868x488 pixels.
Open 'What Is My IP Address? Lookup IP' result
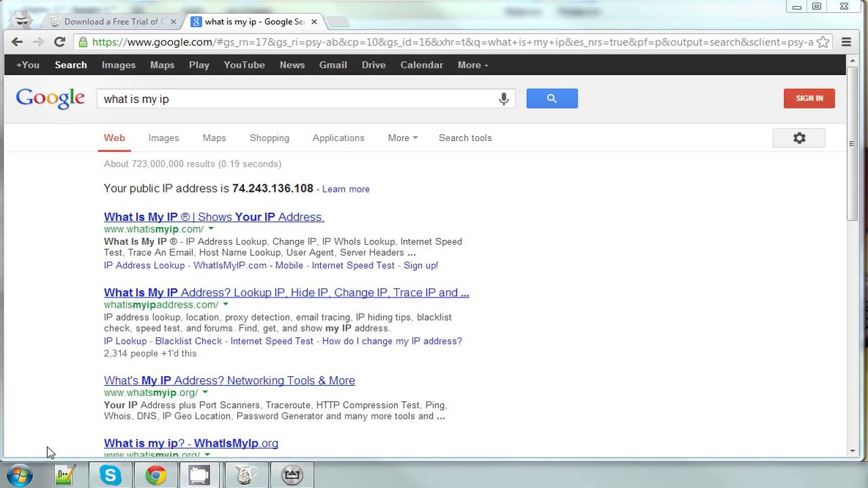click(x=286, y=293)
